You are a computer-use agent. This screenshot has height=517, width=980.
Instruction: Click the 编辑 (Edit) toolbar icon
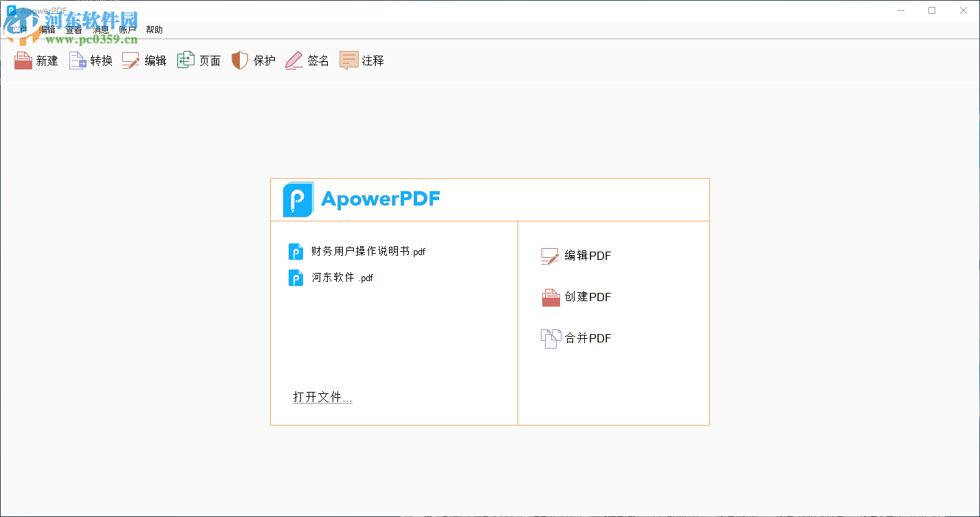click(131, 60)
